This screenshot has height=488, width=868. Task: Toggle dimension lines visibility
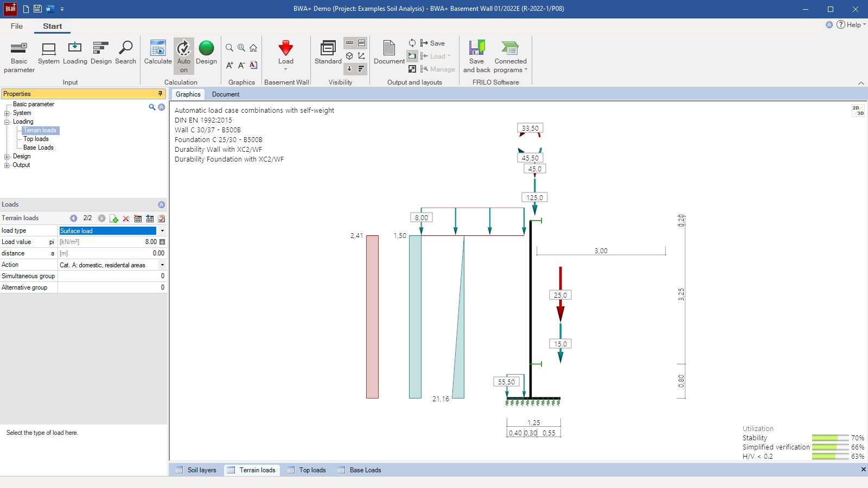pyautogui.click(x=349, y=43)
